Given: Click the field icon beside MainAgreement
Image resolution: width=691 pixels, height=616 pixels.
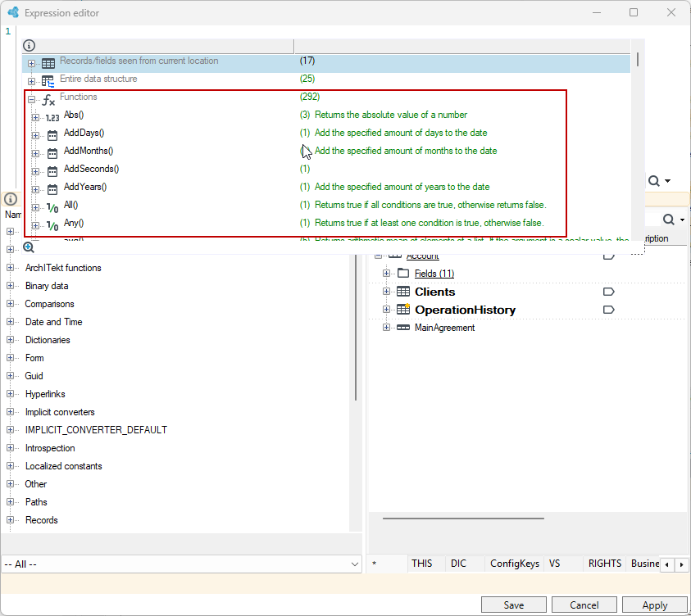Looking at the screenshot, I should pyautogui.click(x=403, y=328).
